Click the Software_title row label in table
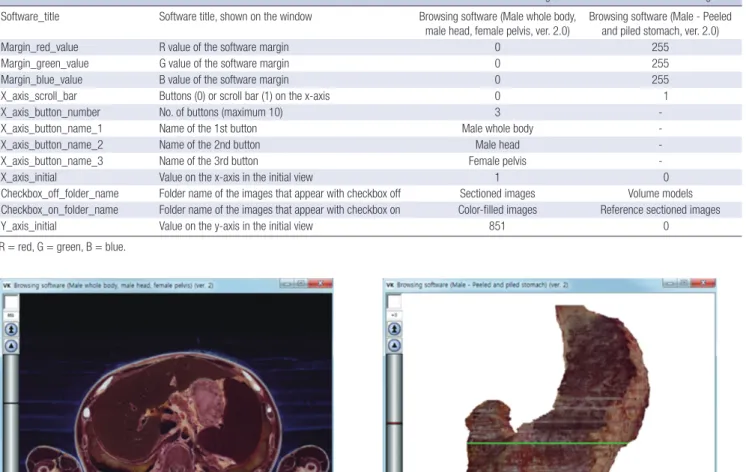The width and height of the screenshot is (746, 472). 30,17
